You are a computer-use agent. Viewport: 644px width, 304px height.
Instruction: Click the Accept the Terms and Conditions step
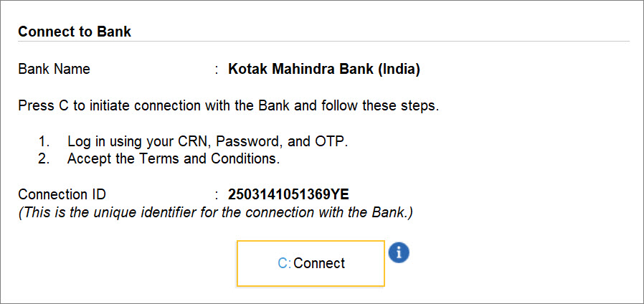174,158
